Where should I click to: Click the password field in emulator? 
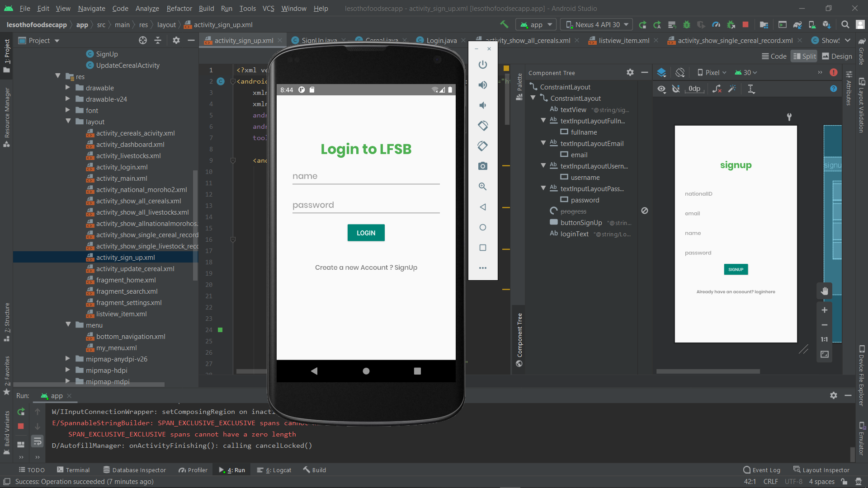pyautogui.click(x=366, y=205)
